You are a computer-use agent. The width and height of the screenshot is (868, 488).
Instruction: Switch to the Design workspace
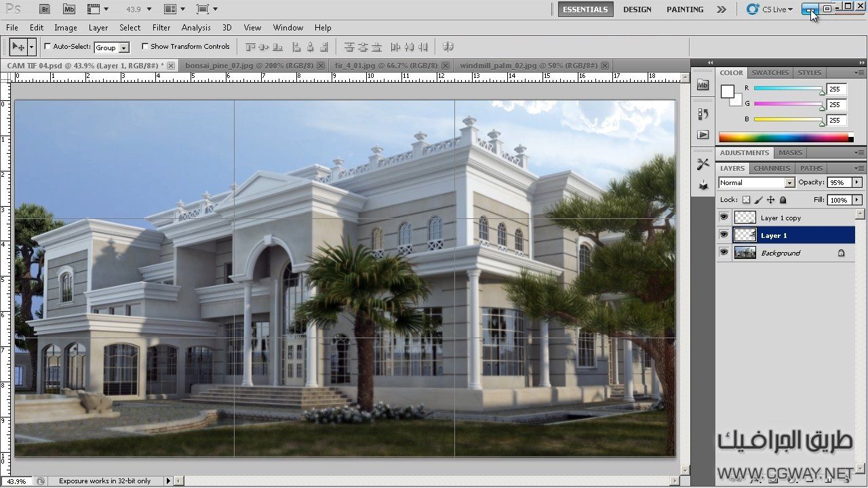click(x=637, y=9)
